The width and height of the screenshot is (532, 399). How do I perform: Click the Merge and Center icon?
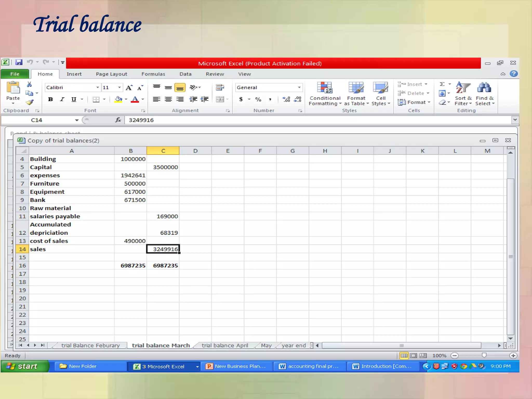pos(220,99)
